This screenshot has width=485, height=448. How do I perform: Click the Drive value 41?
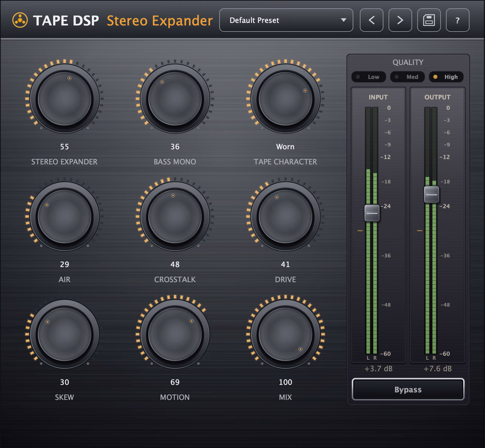[x=285, y=264]
